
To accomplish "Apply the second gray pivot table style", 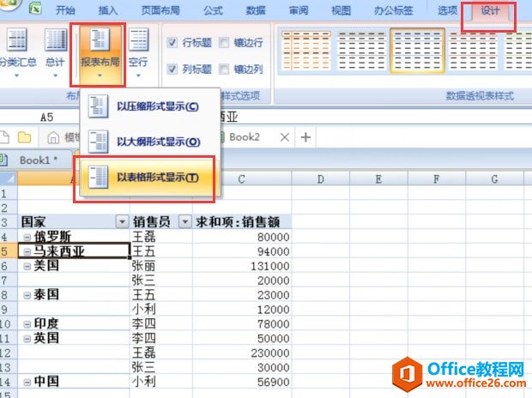I will (x=361, y=51).
